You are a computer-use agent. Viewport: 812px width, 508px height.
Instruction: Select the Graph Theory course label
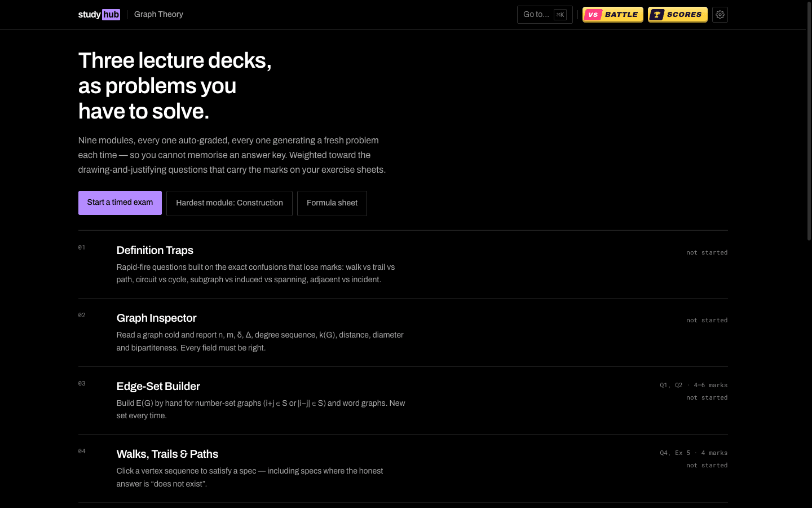[158, 15]
